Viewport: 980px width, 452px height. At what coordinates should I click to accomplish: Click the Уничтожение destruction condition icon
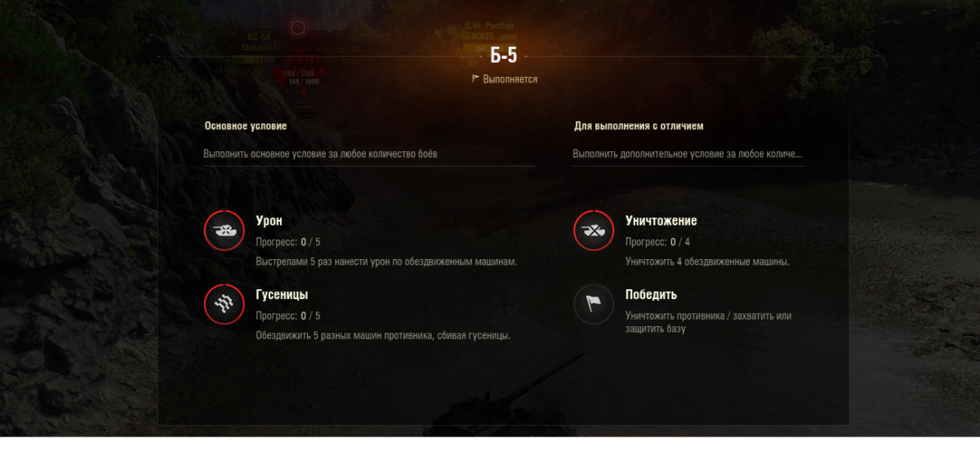coord(594,231)
